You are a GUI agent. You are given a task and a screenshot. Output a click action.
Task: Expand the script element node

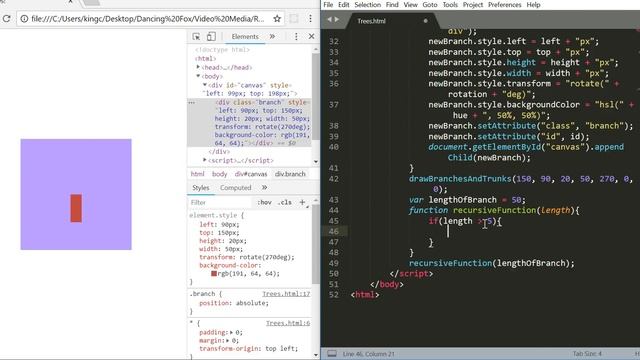(205, 160)
